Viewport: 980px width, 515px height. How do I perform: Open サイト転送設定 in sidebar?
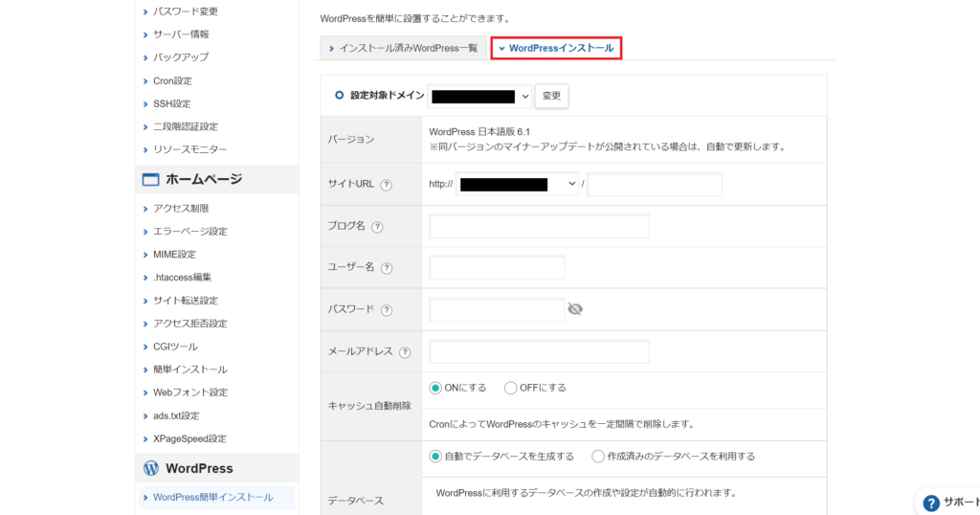(186, 301)
